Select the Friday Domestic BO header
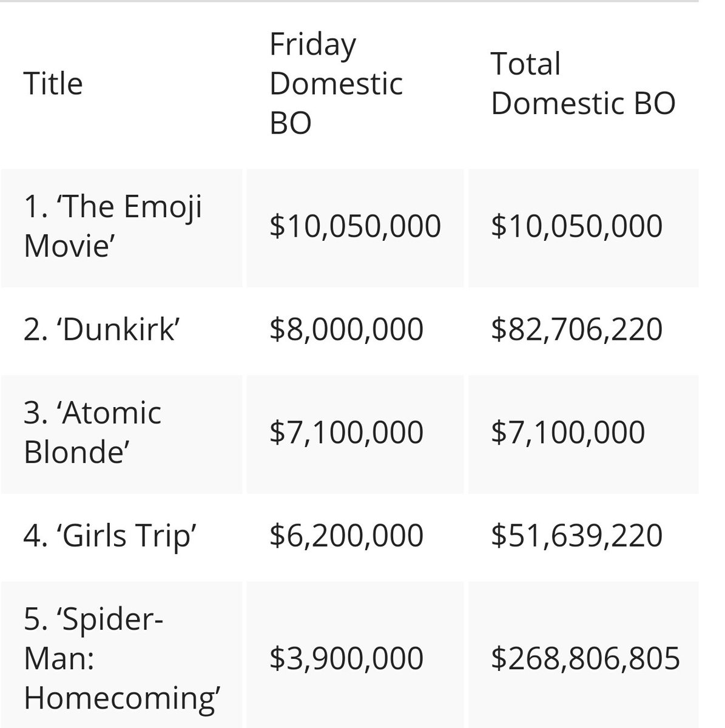 tap(336, 84)
